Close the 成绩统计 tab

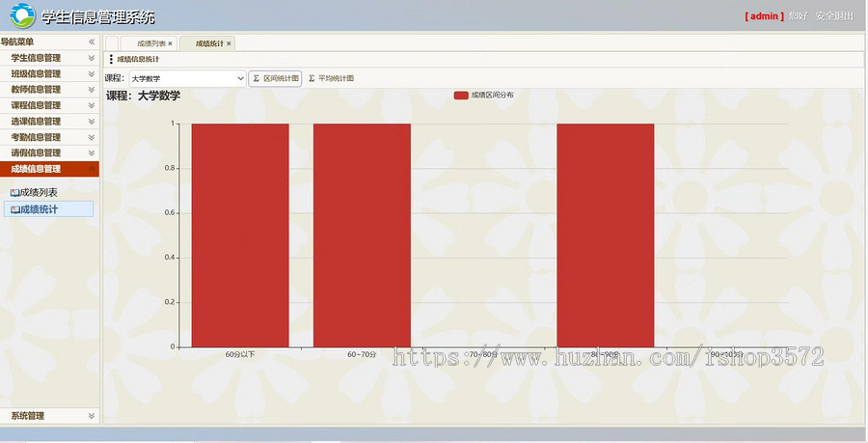229,43
